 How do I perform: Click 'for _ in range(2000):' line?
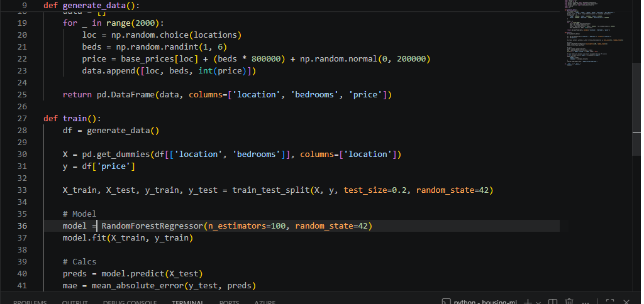(x=113, y=23)
